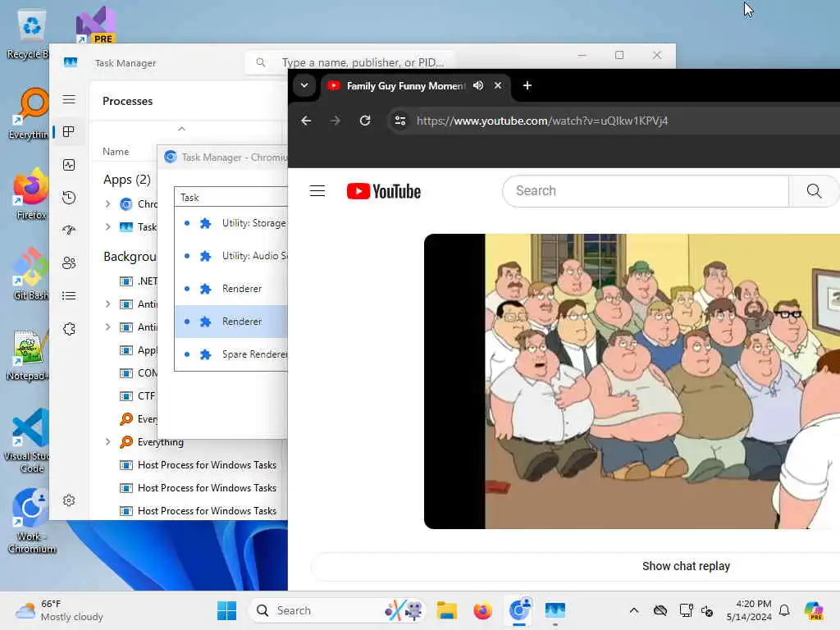Open Notepad++ desktop shortcut

28,356
